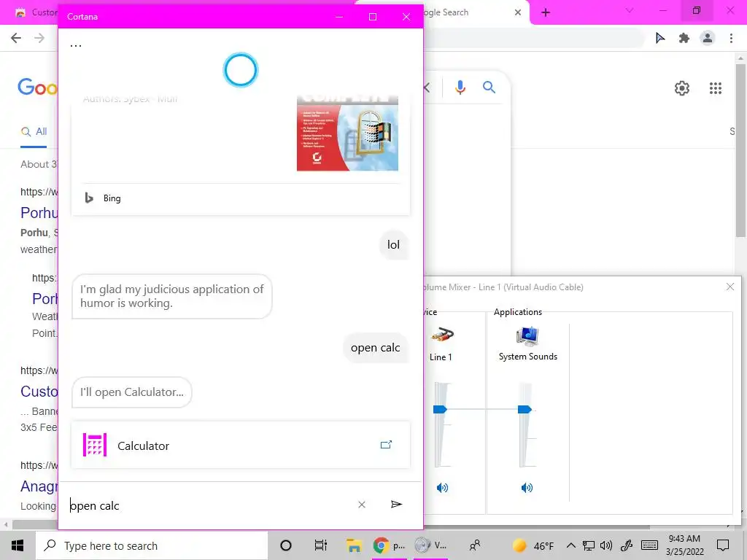Open the Bing source link in Cortana
This screenshot has height=560, width=747.
[x=103, y=198]
